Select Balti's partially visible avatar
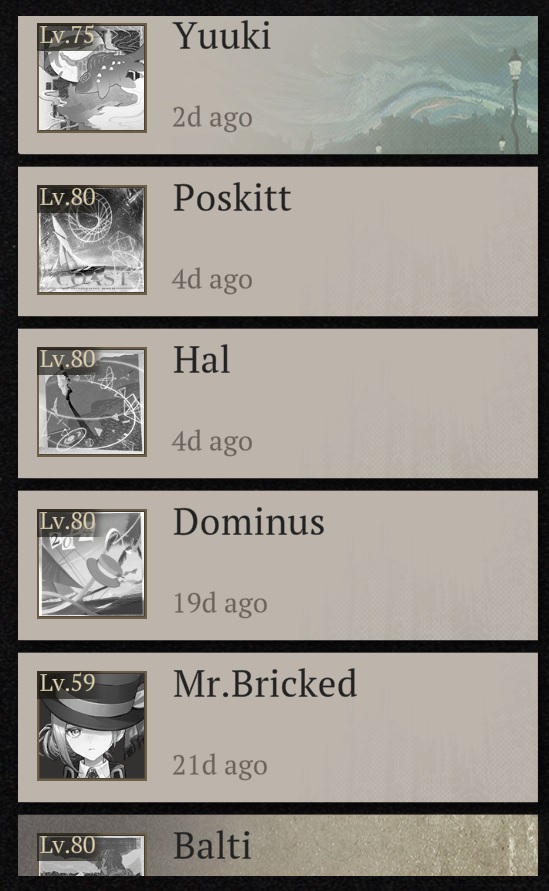Image resolution: width=549 pixels, height=891 pixels. coord(92,855)
